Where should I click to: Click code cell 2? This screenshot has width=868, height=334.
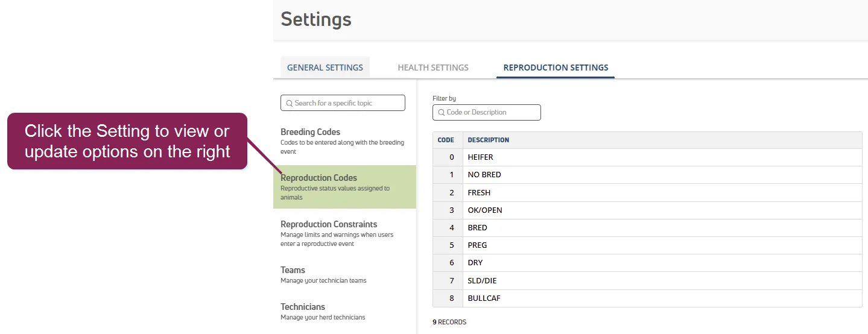tap(448, 193)
